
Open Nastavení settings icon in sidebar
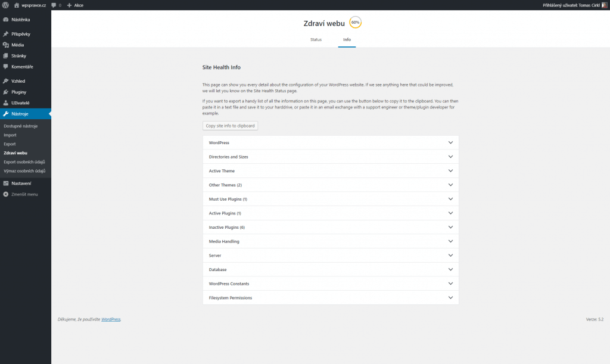coord(6,183)
